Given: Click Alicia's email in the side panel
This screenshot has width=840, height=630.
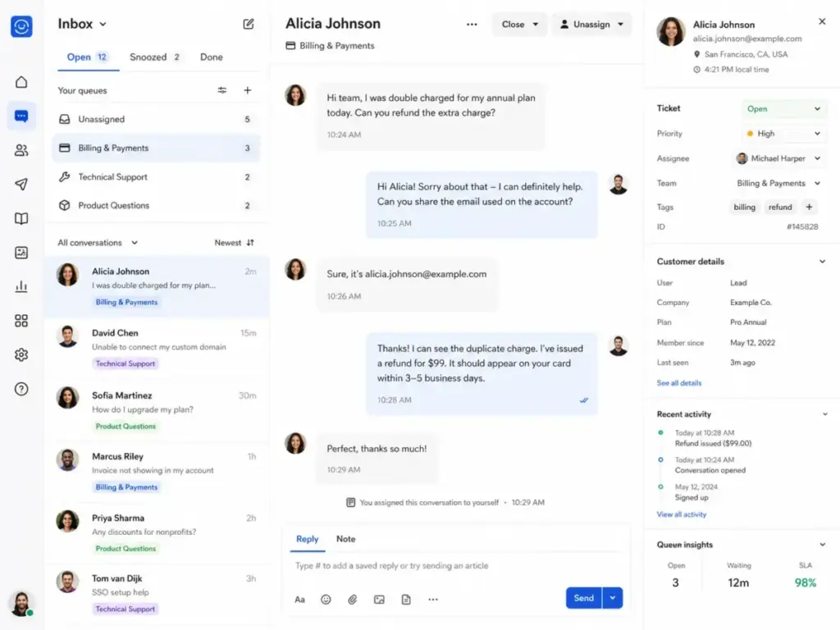Looking at the screenshot, I should pos(747,39).
